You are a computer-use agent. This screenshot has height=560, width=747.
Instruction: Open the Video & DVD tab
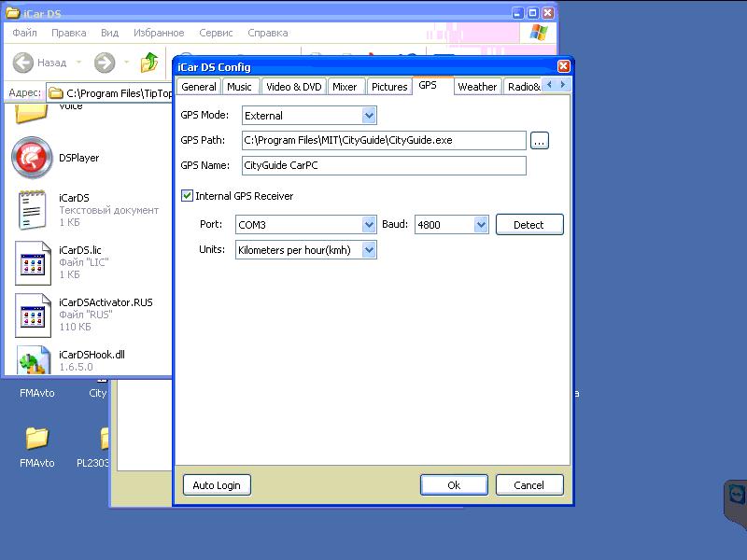click(293, 87)
